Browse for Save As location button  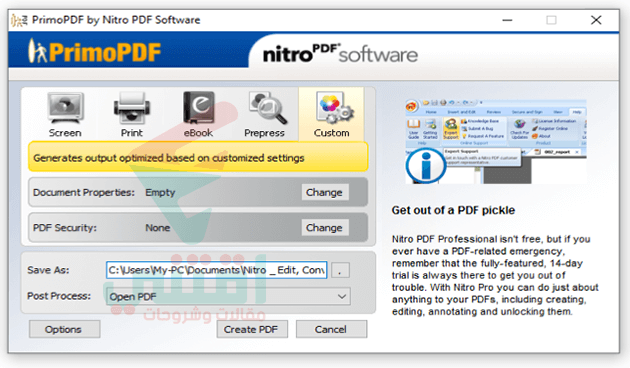tap(340, 270)
